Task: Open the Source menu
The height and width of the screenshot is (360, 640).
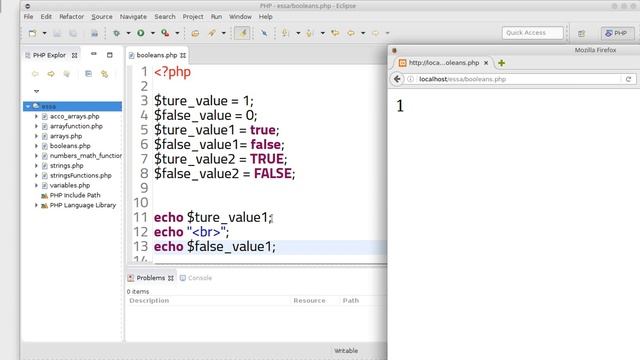Action: [102, 17]
